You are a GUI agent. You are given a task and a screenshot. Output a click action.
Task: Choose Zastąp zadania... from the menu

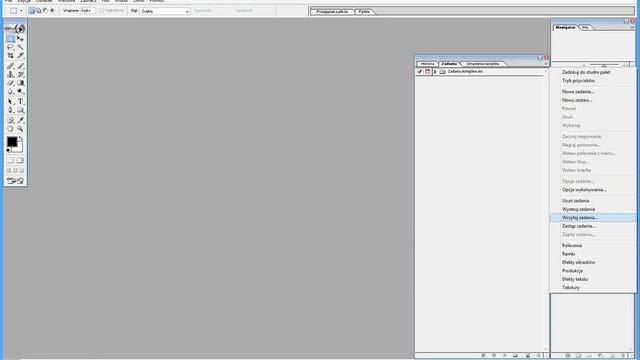tap(579, 226)
